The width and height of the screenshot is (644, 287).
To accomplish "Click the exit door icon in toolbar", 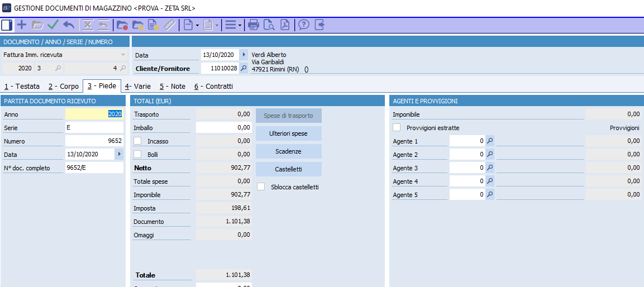I will point(319,25).
